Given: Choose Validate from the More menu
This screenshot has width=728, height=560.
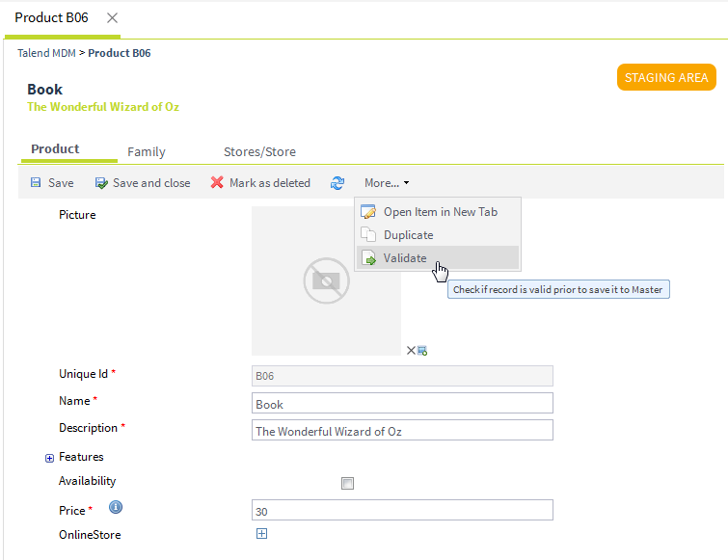Looking at the screenshot, I should tap(405, 258).
